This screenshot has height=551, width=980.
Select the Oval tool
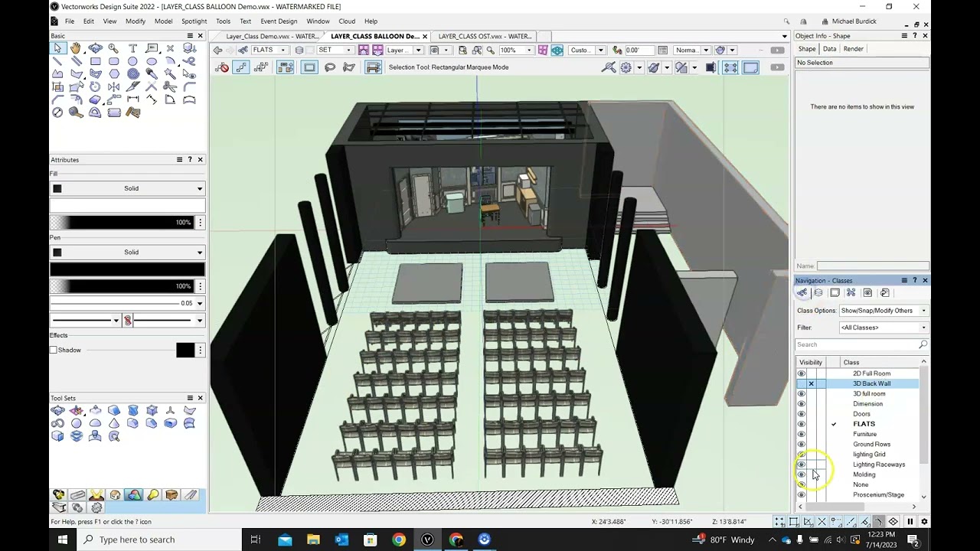[x=152, y=61]
